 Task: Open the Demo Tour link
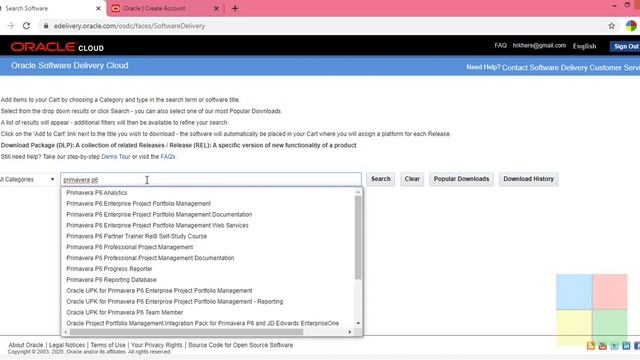coord(116,157)
